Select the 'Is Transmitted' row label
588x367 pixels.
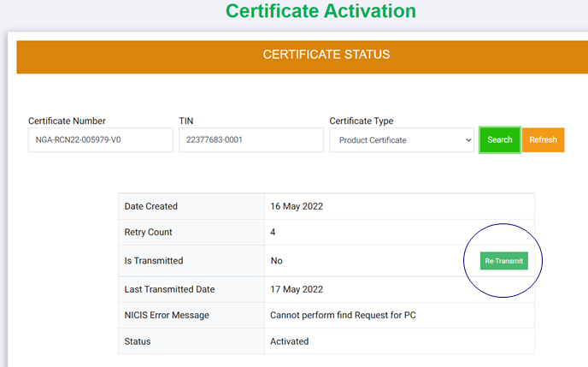[x=154, y=261]
